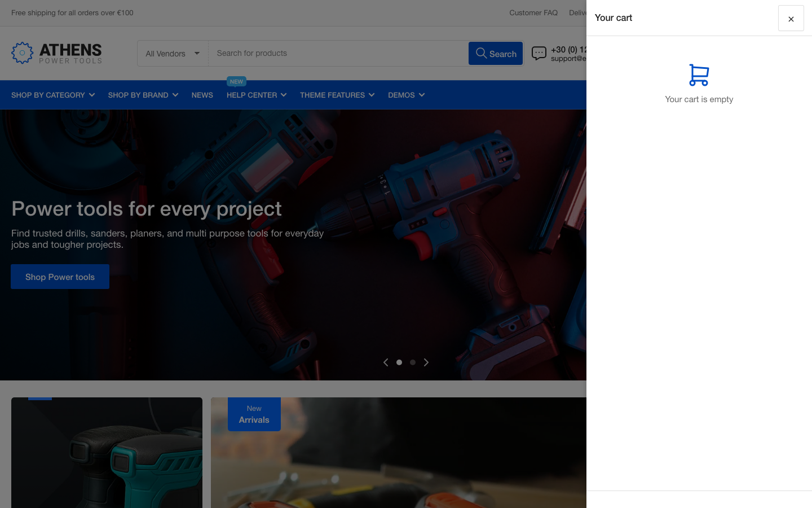Open the teal sander product thumbnail
The image size is (812, 508).
click(107, 453)
